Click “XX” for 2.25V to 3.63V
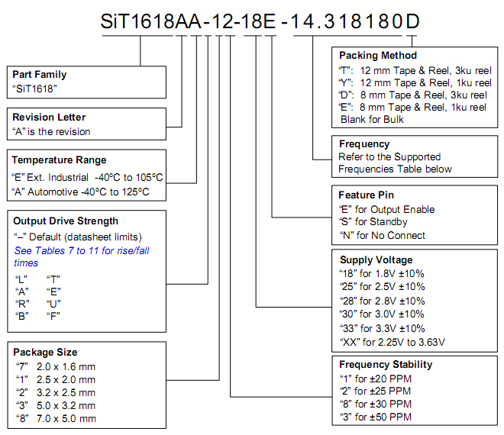Image resolution: width=504 pixels, height=435 pixels. click(393, 342)
